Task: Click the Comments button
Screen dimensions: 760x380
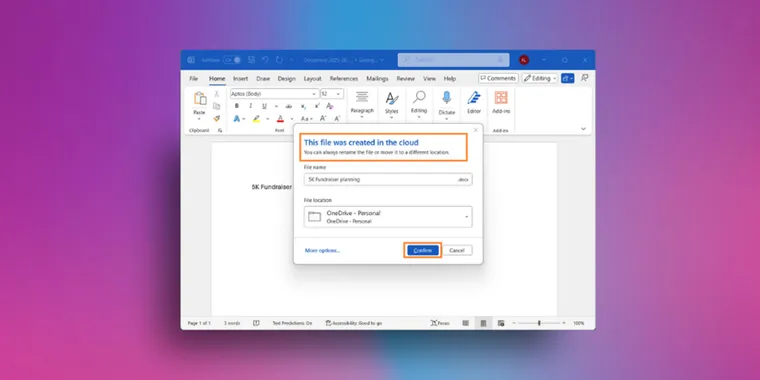Action: coord(498,78)
